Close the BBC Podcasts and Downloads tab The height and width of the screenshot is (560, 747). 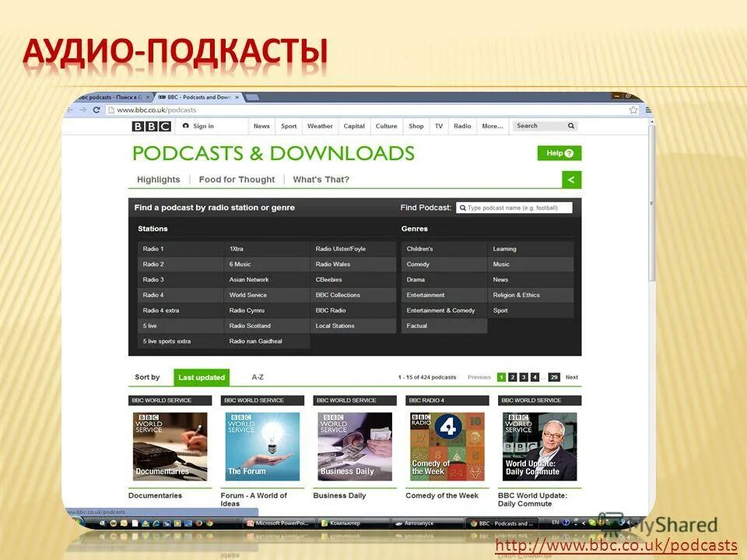(237, 97)
